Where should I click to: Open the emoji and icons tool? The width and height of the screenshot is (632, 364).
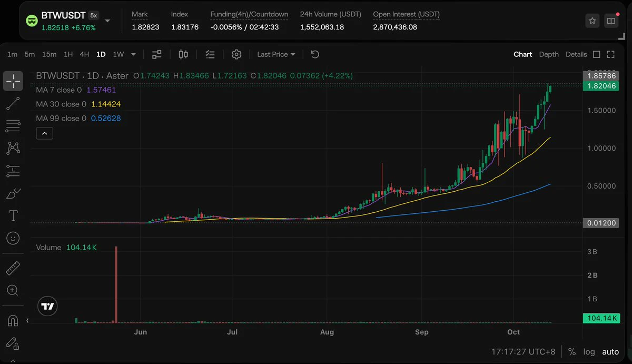click(13, 238)
